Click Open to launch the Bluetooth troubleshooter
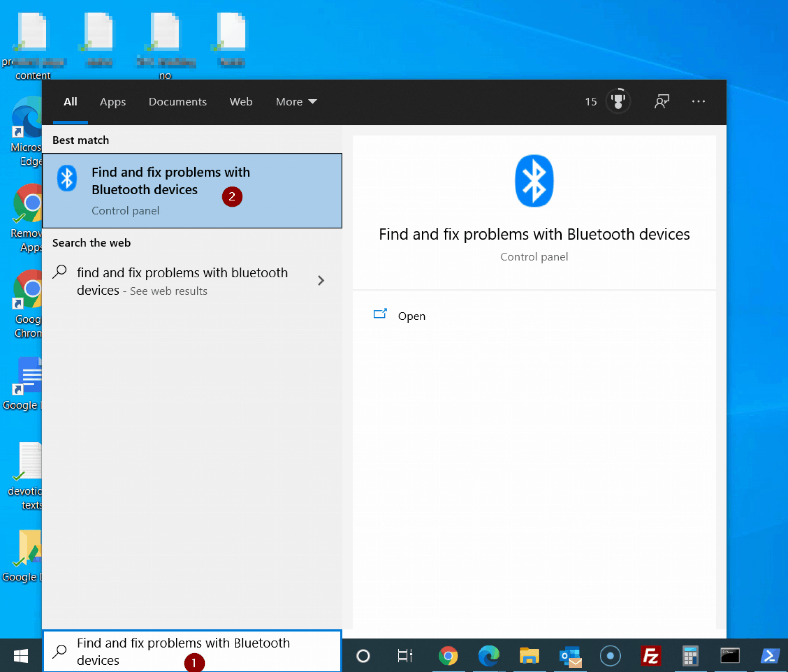Viewport: 788px width, 672px height. [411, 316]
